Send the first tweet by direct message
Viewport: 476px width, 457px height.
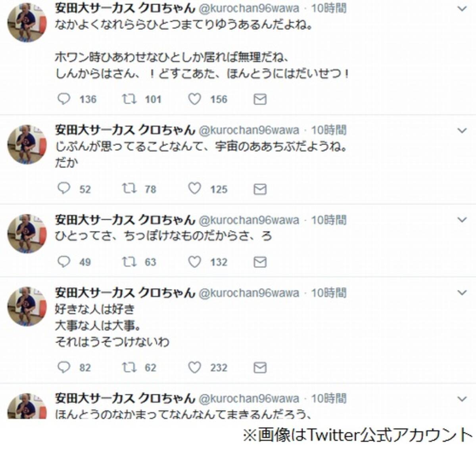point(260,99)
